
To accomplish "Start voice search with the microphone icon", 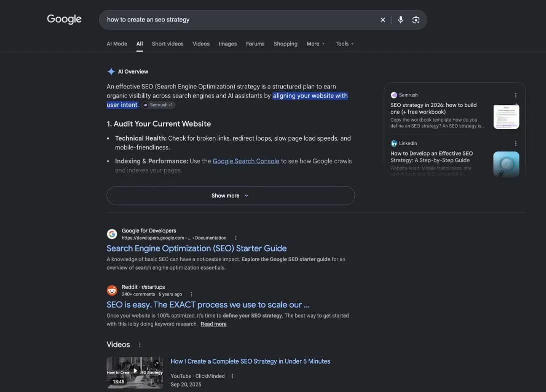I will pos(400,20).
